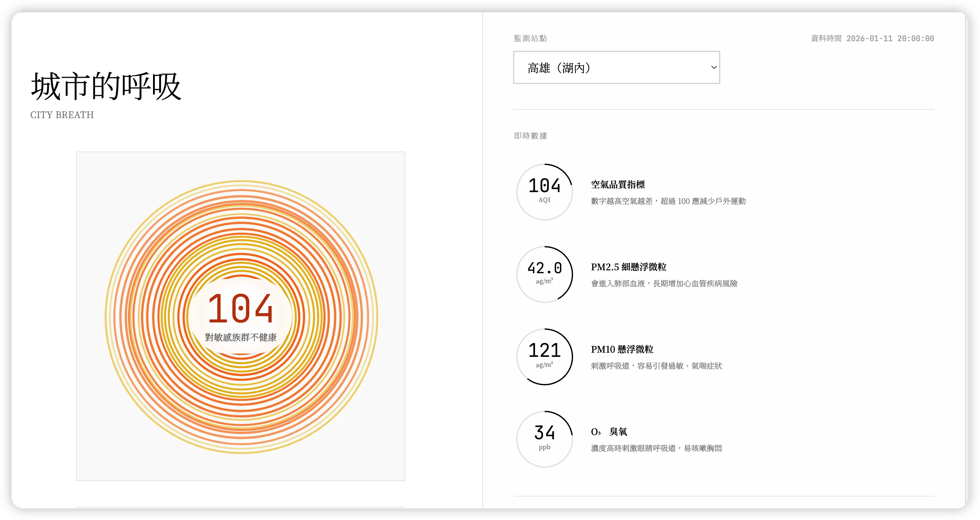The width and height of the screenshot is (980, 520).
Task: Click the 空氣品質指標 heading link
Action: (x=619, y=185)
